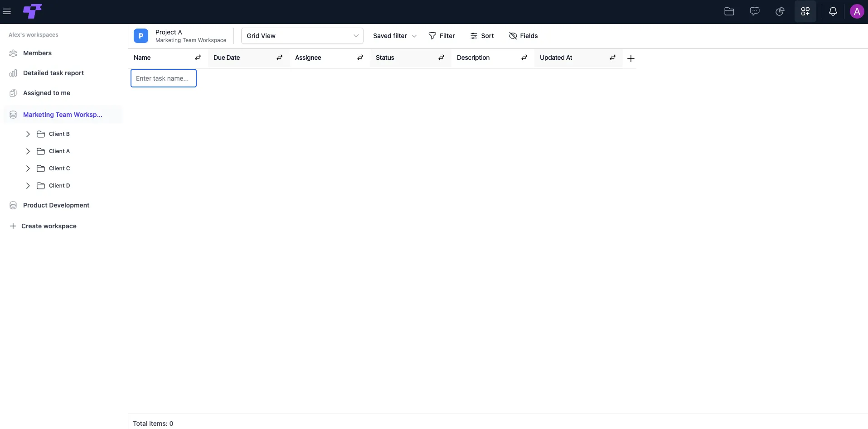The image size is (868, 429).
Task: Click the Project A blue P icon
Action: click(141, 36)
